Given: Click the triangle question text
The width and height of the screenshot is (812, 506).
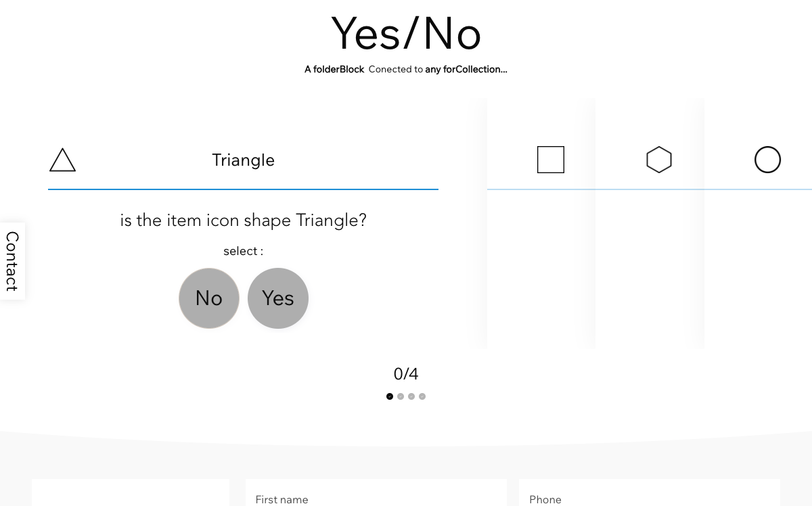Looking at the screenshot, I should tap(244, 221).
